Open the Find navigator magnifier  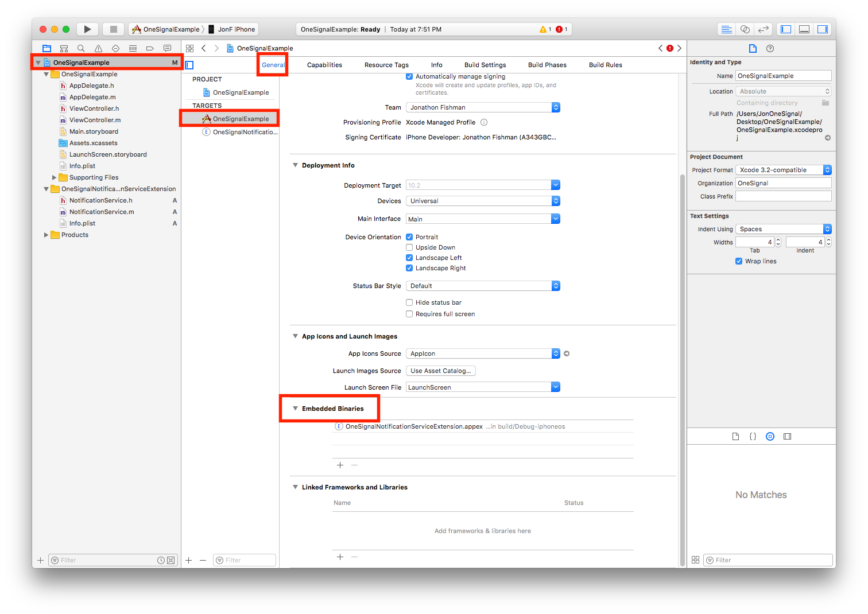pyautogui.click(x=81, y=48)
